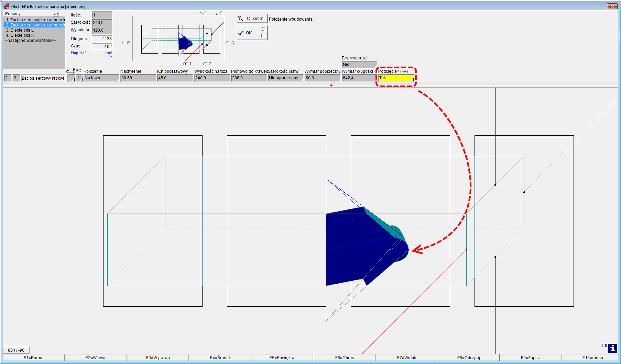Select process '3. Cięcie piłą L'
The image size is (621, 364).
(20, 30)
